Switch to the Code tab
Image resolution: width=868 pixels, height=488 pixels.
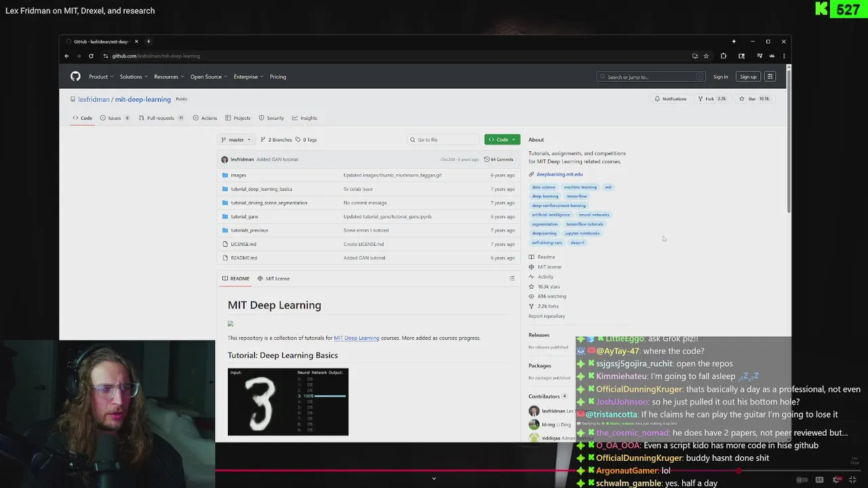pyautogui.click(x=83, y=118)
